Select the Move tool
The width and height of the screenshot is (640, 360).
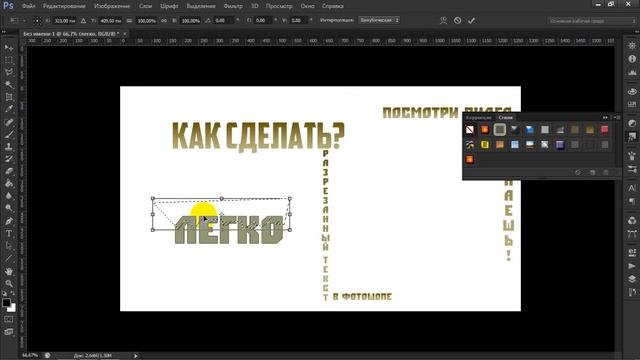(x=9, y=48)
